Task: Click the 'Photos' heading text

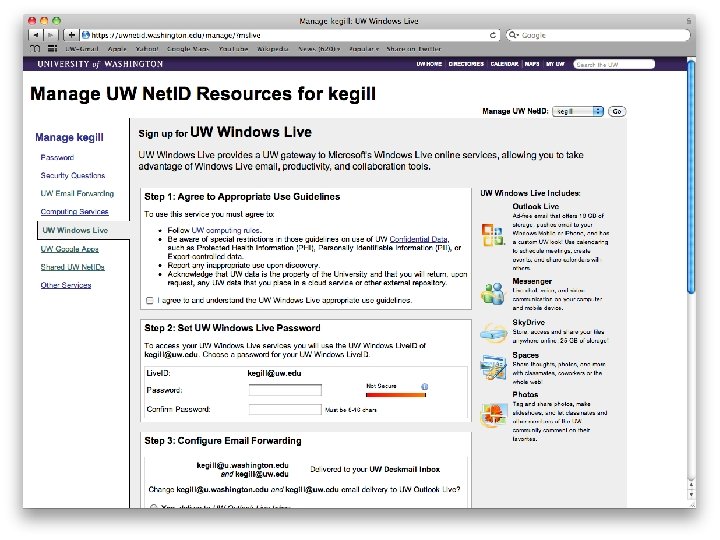Action: 525,394
